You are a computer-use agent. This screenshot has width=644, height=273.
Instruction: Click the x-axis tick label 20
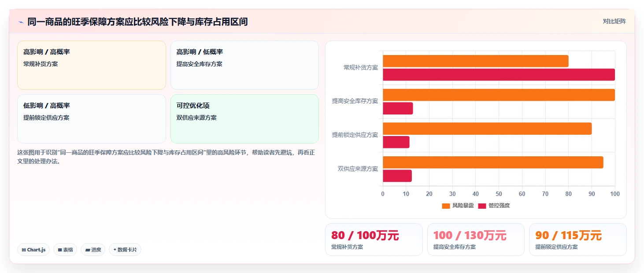pos(429,194)
